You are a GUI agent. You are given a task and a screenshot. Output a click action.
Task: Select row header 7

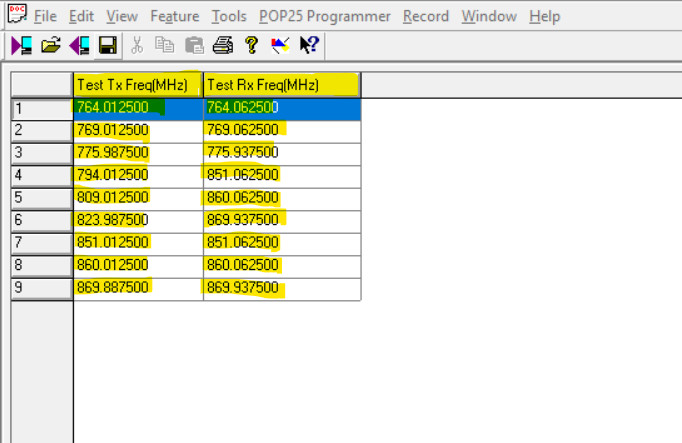[x=42, y=244]
